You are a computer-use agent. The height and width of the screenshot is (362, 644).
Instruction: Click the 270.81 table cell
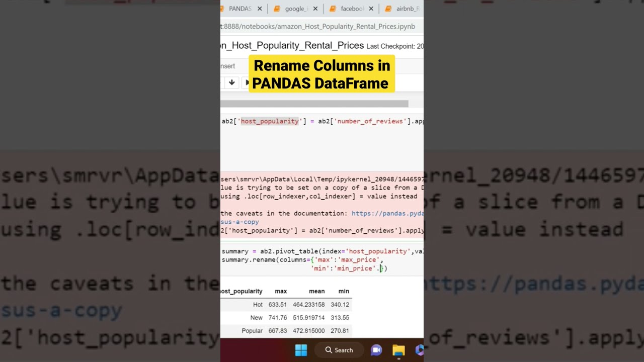tap(340, 331)
